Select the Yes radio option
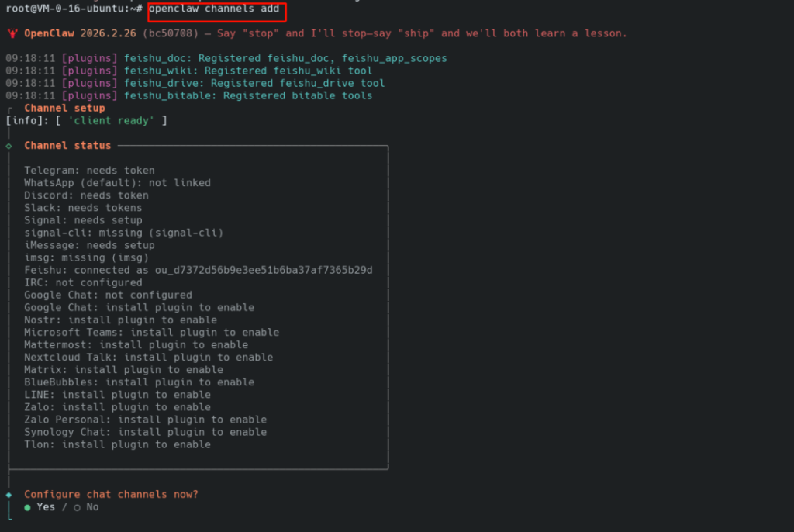The width and height of the screenshot is (794, 532). 28,507
